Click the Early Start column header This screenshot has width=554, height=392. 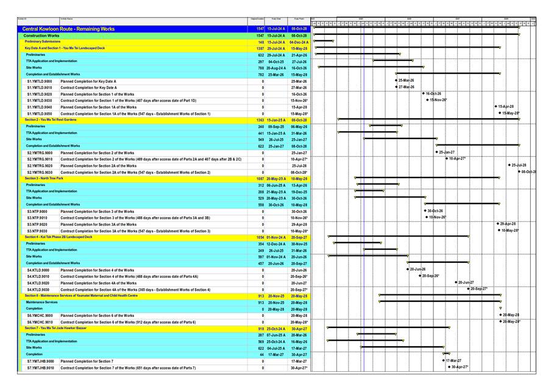[276, 20]
